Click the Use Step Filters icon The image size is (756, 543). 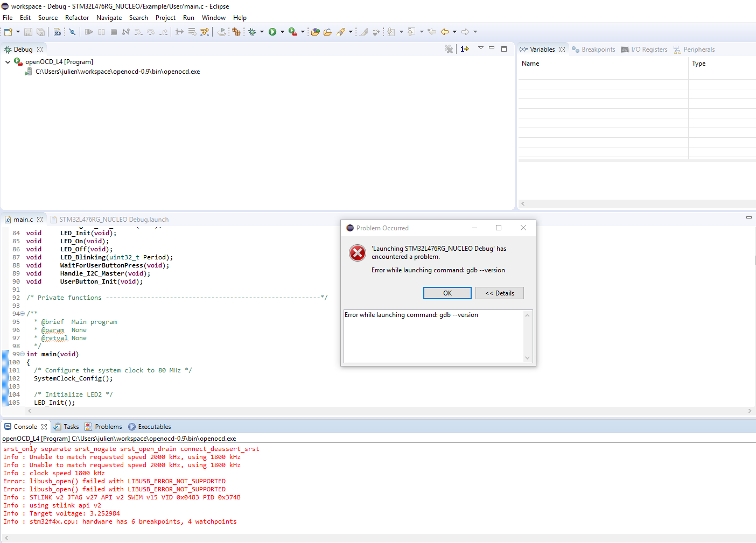point(205,32)
